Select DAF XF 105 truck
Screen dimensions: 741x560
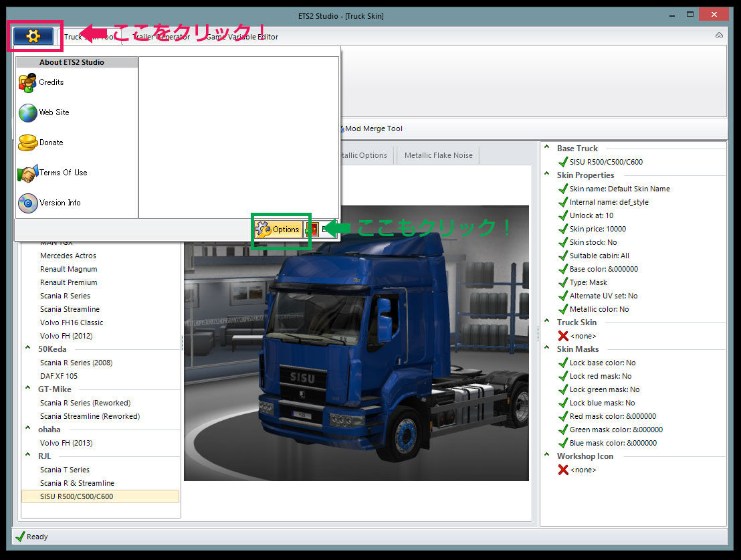(x=59, y=376)
